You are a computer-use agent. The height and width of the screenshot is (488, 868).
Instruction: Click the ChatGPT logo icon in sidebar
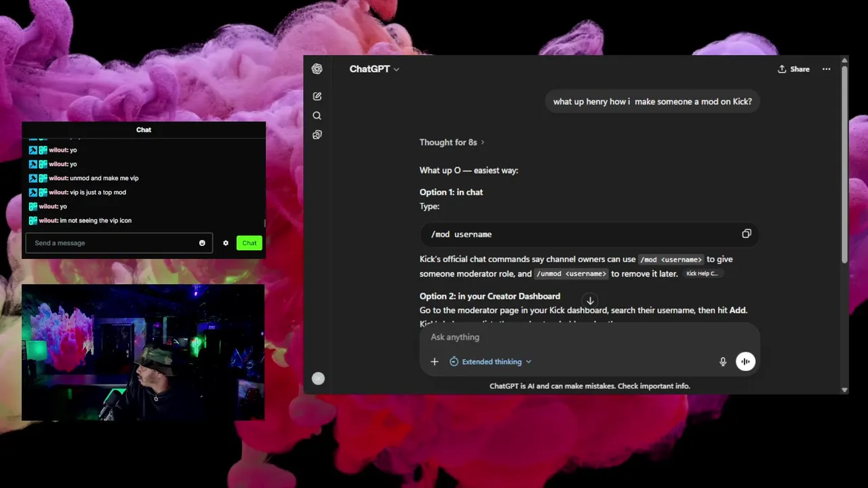coord(317,69)
